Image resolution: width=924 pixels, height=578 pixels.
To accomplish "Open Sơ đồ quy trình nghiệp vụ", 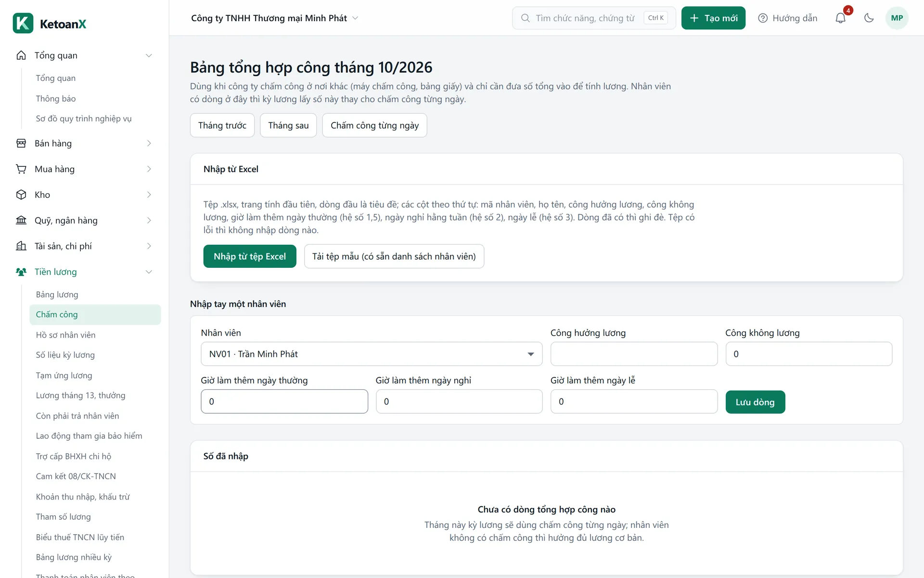I will click(x=84, y=118).
